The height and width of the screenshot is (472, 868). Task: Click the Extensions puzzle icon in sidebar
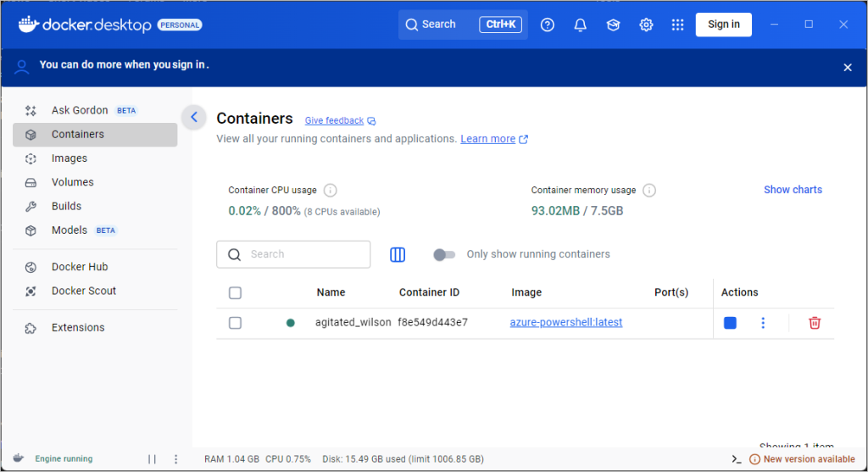tap(31, 328)
